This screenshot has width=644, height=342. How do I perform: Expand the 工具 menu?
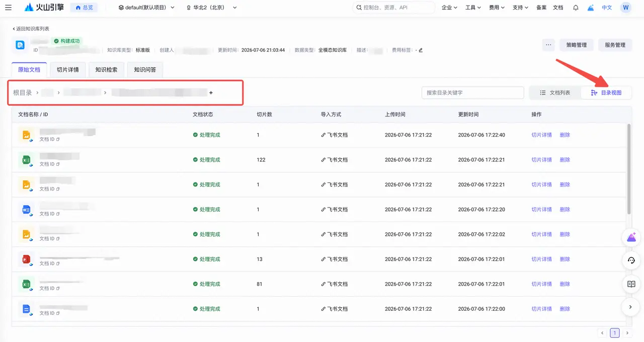pyautogui.click(x=473, y=8)
